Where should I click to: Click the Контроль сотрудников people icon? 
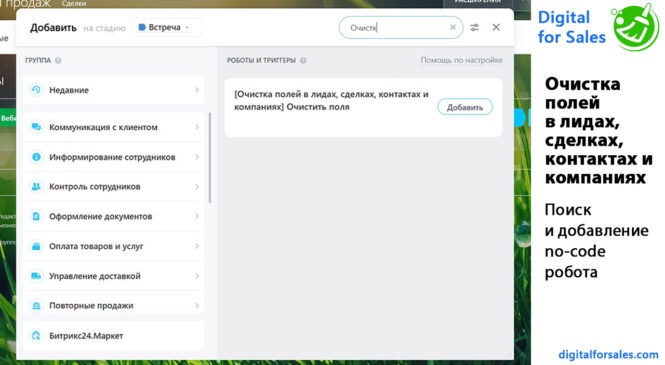pos(36,187)
